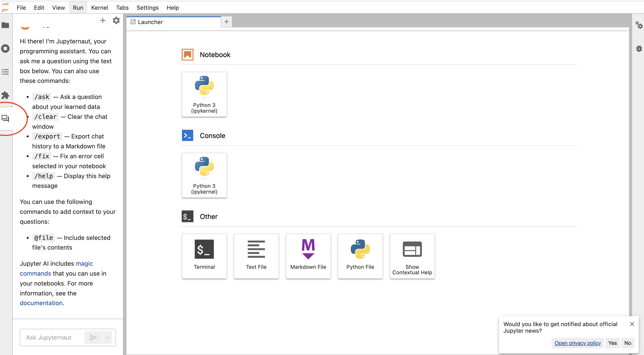
Task: Click the Console section header icon
Action: click(187, 135)
